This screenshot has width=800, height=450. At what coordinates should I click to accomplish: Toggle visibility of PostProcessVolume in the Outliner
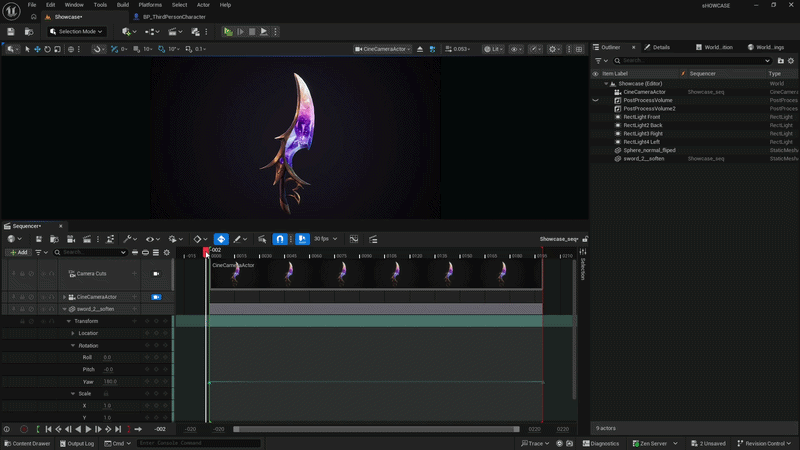click(x=595, y=101)
